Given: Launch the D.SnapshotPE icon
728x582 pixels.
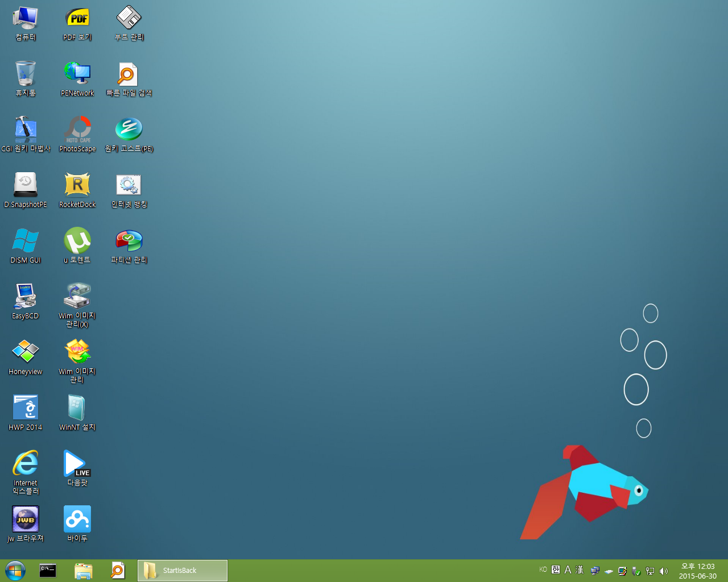Looking at the screenshot, I should pyautogui.click(x=26, y=190).
